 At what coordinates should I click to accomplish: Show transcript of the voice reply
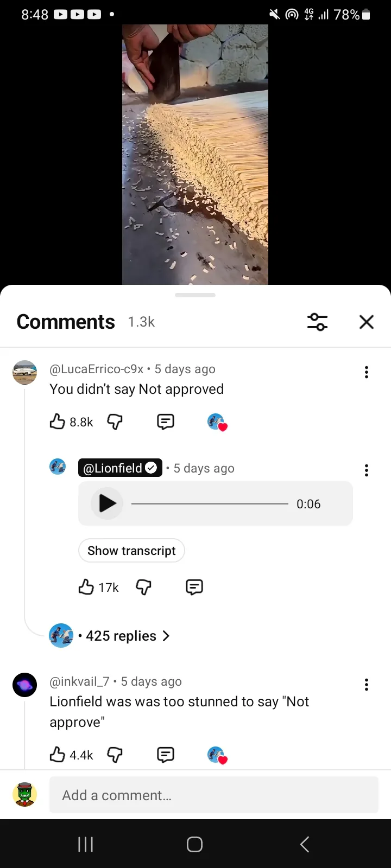pyautogui.click(x=131, y=551)
